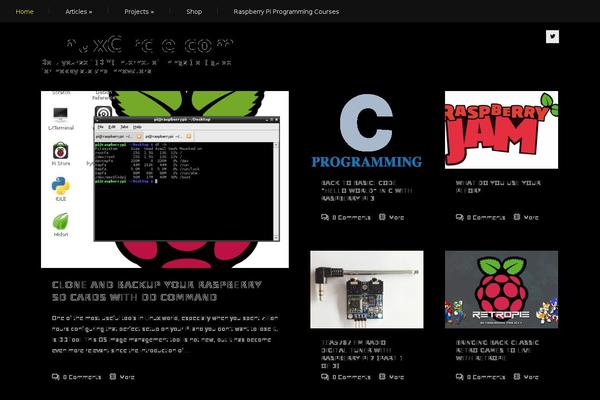
Task: Click the Twitter bird icon
Action: coord(552,36)
